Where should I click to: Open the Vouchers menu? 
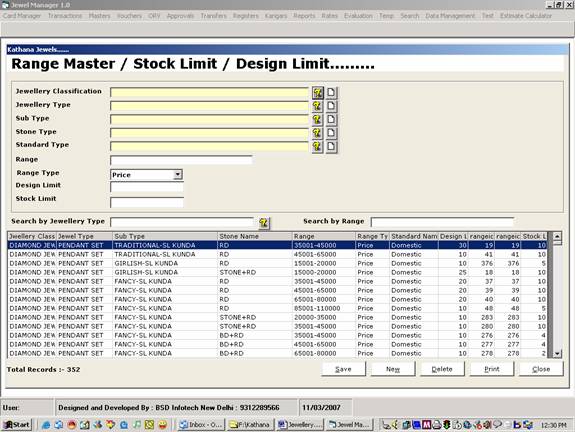point(129,16)
